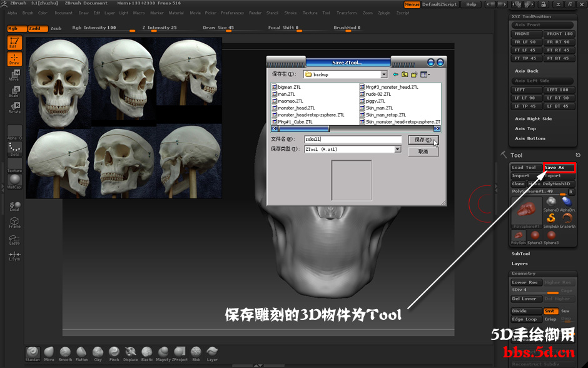Toggle Rgb painting mode

[16, 29]
